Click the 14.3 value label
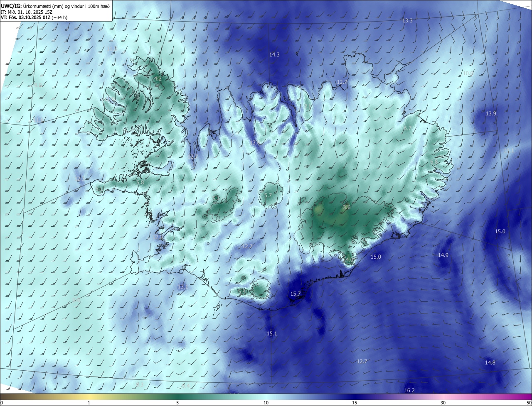The height and width of the screenshot is (406, 532). tap(274, 55)
